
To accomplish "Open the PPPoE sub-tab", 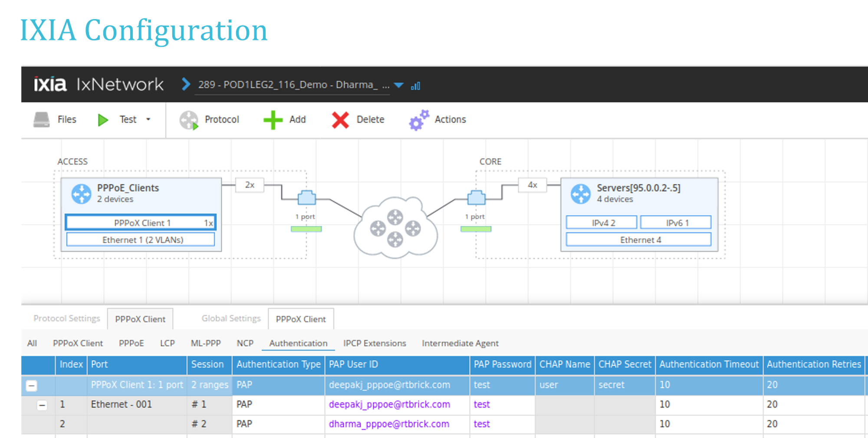I will (x=131, y=343).
